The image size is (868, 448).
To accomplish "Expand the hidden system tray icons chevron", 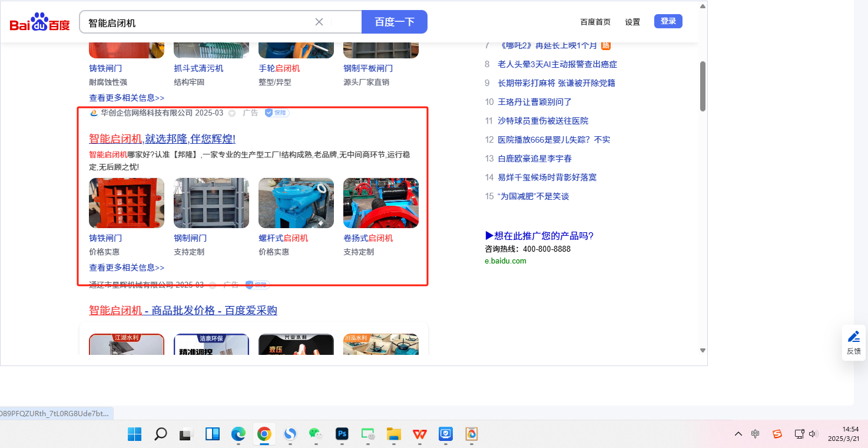I will click(738, 434).
